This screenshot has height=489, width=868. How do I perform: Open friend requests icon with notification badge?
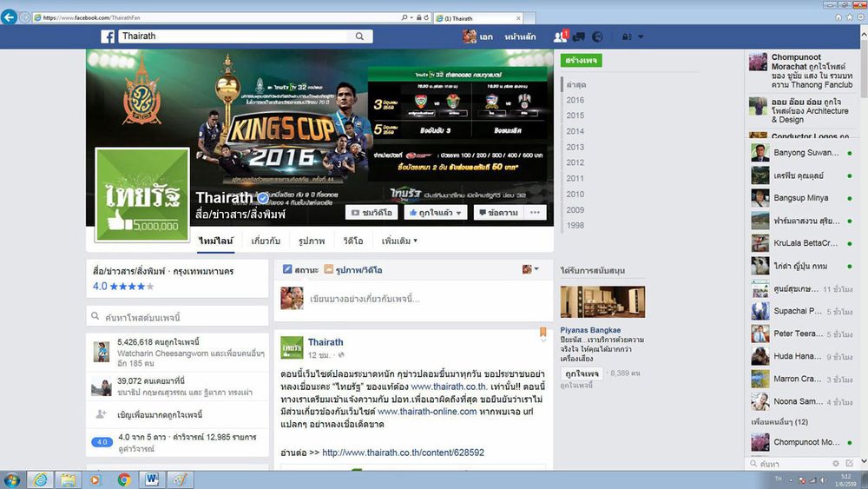click(x=560, y=36)
